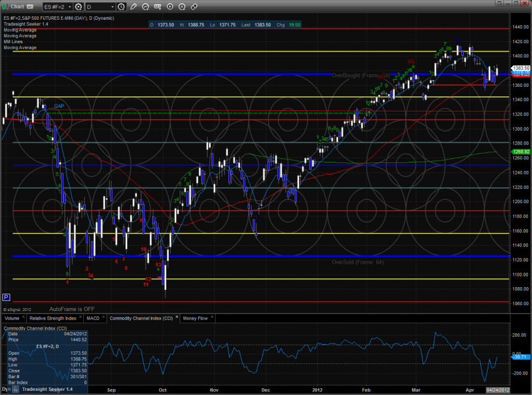Click the eraser icon in the toolbar

click(x=195, y=7)
